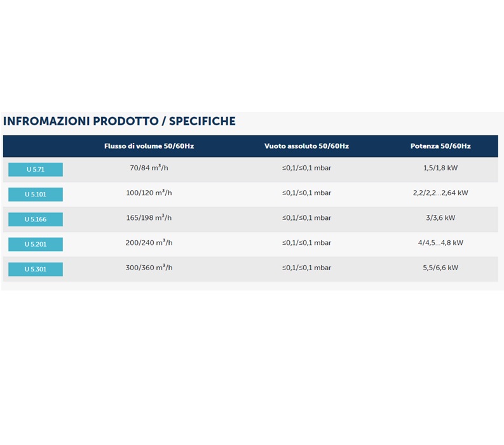Select the U 5.101 model button
Screen dimensions: 504x445
point(36,195)
